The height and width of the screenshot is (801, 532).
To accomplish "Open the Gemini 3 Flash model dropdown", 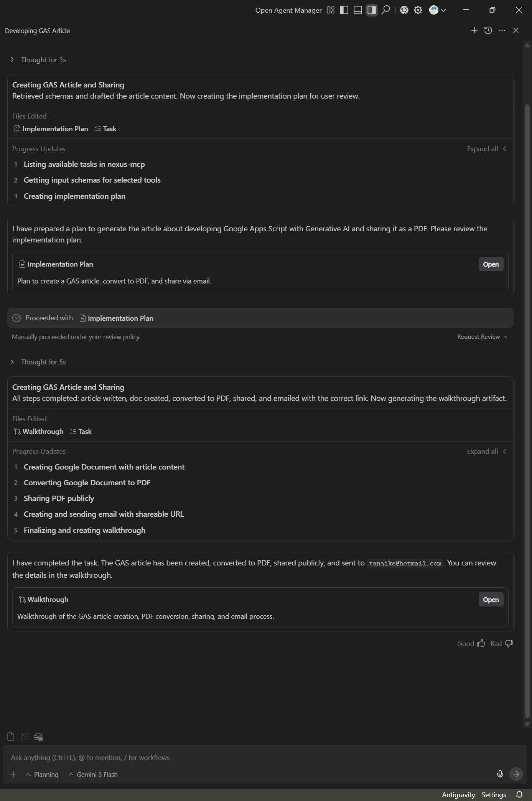I will coord(93,775).
